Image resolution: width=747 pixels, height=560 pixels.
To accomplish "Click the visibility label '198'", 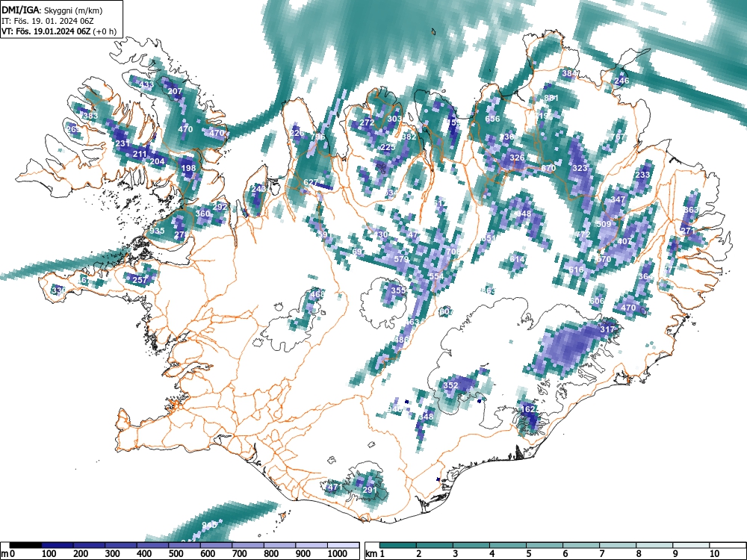I will point(188,167).
